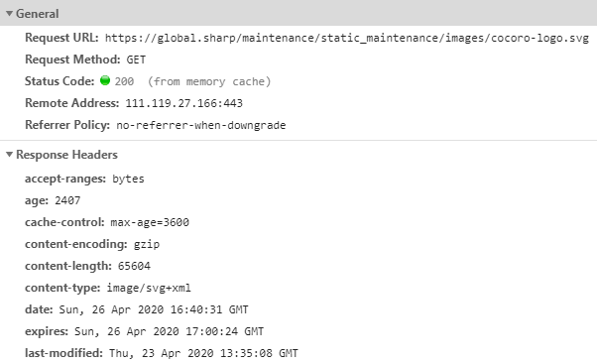The width and height of the screenshot is (597, 364).
Task: Select the expires header timestamp value
Action: click(169, 331)
